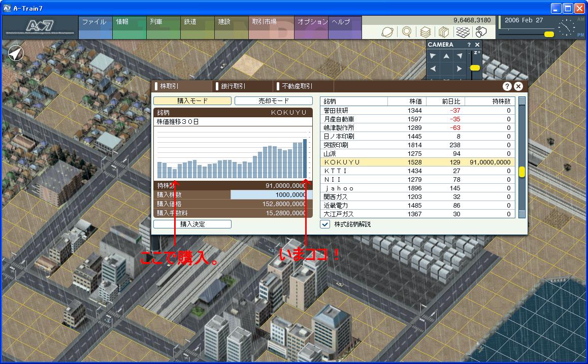Viewport: 588px width, 364px height.
Task: Adjust the camera zoom slider handle
Action: (x=475, y=68)
